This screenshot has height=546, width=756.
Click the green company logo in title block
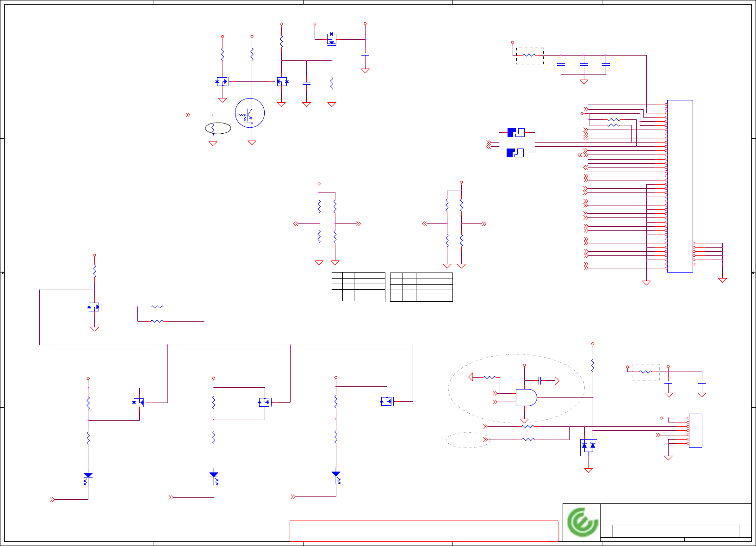[x=582, y=522]
